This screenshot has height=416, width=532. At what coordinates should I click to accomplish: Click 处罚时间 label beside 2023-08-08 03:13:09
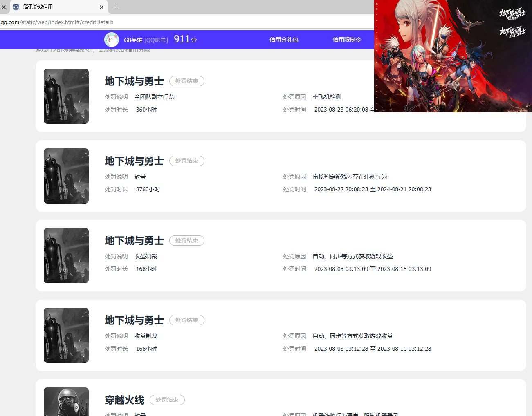click(294, 269)
